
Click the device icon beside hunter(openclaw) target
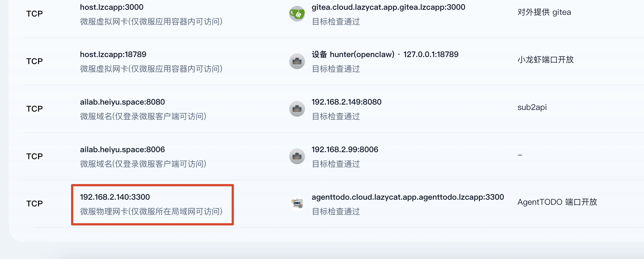tap(297, 61)
